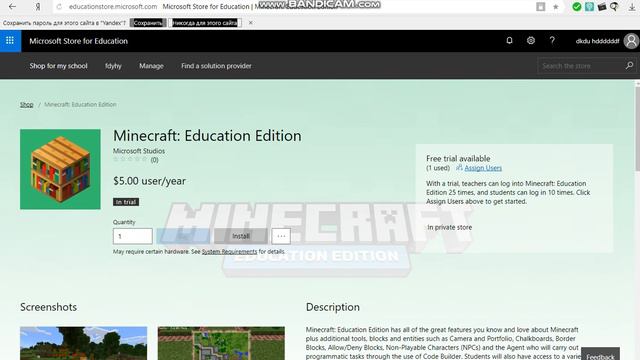Click the In private store text
This screenshot has width=640, height=360.
[x=449, y=227]
